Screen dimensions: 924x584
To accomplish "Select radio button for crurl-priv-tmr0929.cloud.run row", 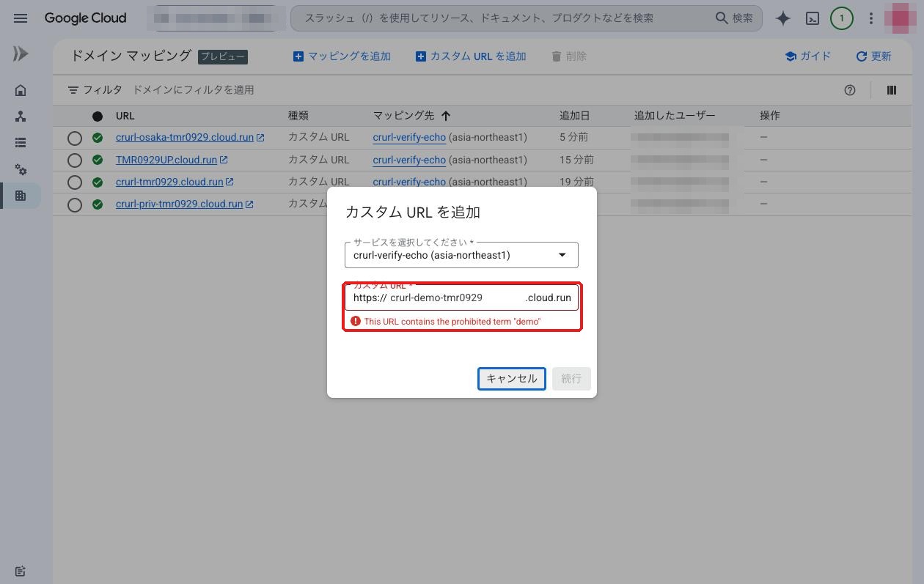I will [x=74, y=204].
